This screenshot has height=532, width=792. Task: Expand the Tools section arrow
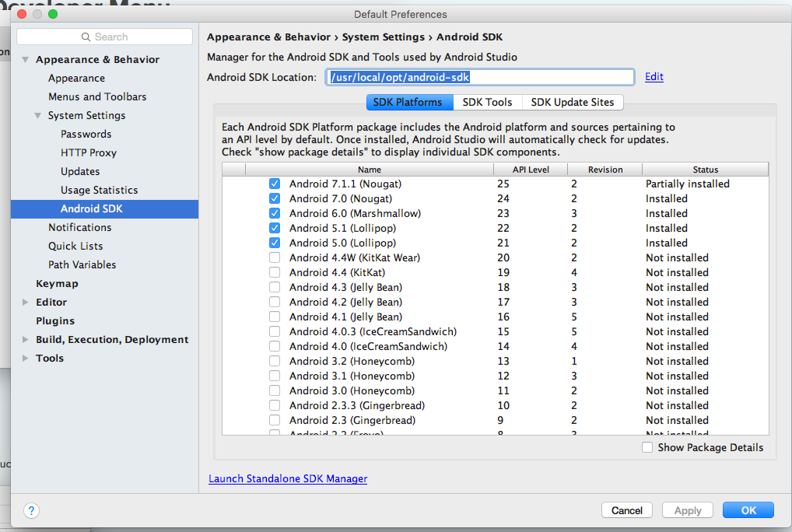click(x=25, y=359)
